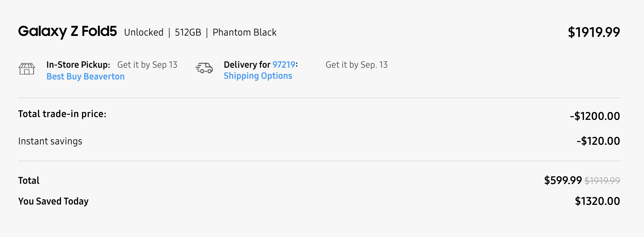
Task: Click the Total trade-in price row
Action: pyautogui.click(x=62, y=114)
